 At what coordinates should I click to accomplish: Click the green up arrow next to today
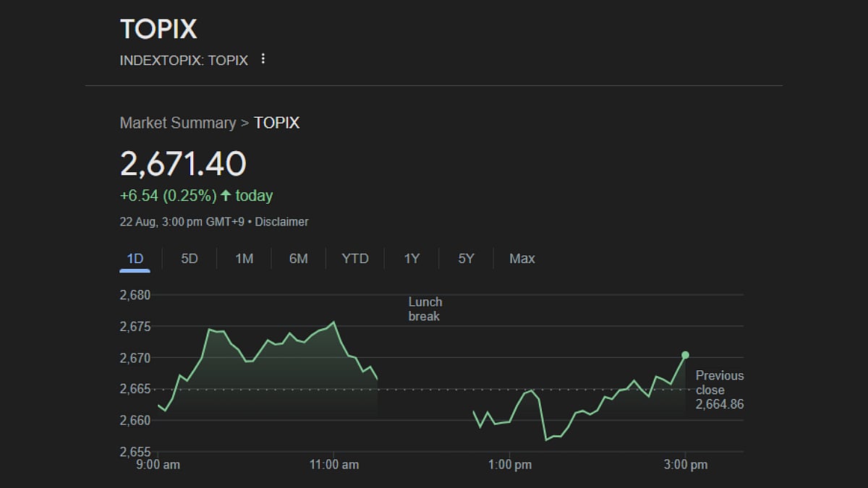click(226, 196)
